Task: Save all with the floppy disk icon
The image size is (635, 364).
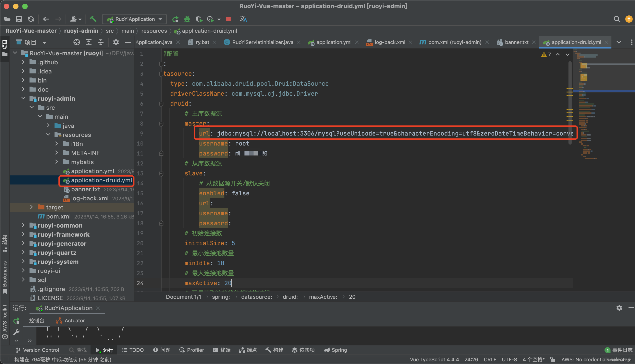Action: pos(19,19)
